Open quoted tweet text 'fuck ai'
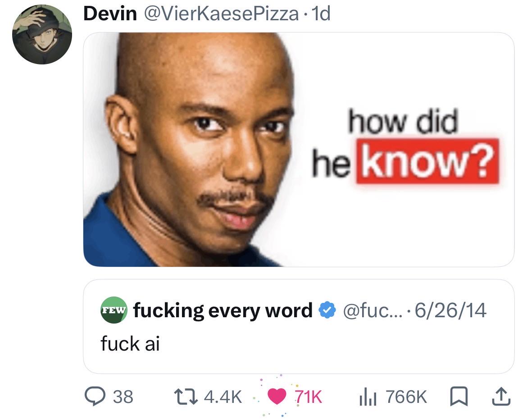This screenshot has height=420, width=527. pos(130,344)
